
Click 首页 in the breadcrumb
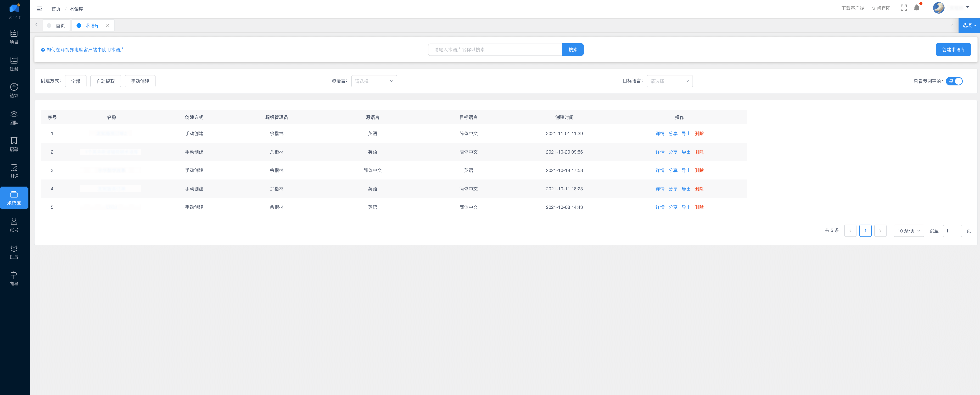point(56,9)
